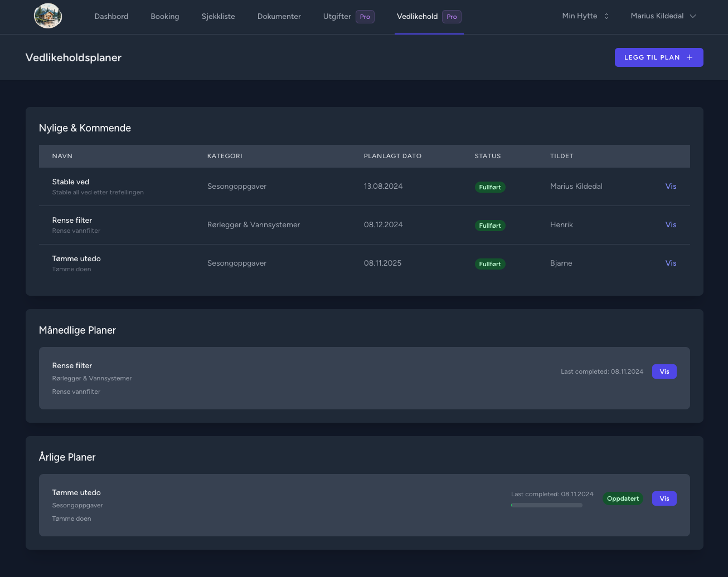View the Stable ved task
Viewport: 728px width, 577px height.
(x=671, y=187)
